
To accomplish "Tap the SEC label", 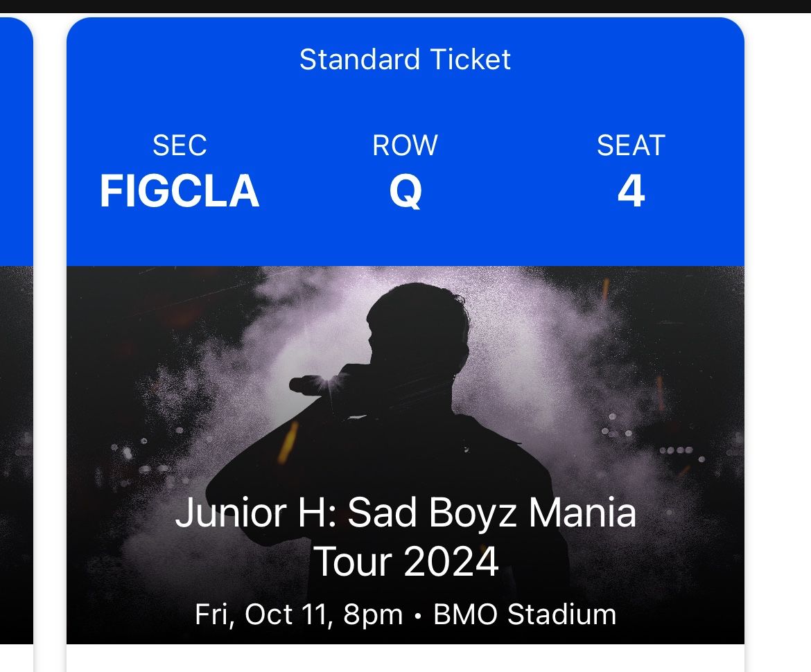I will pos(180,145).
